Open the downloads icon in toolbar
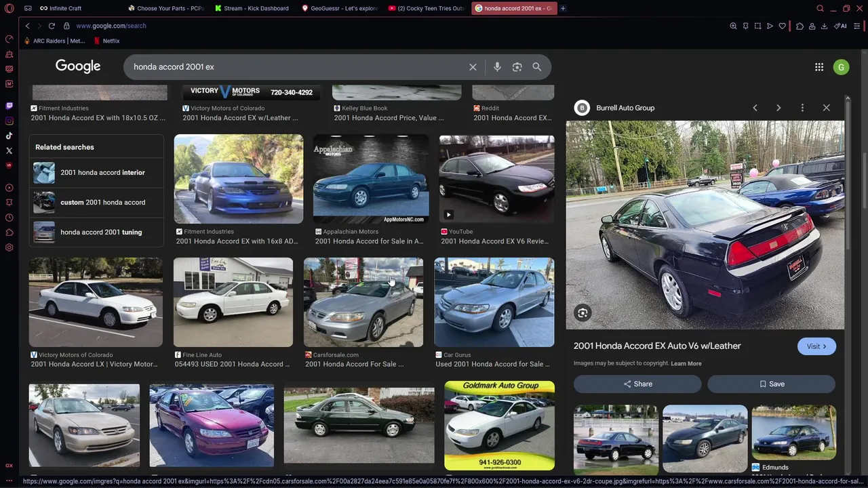Image resolution: width=868 pixels, height=488 pixels. coord(824,26)
